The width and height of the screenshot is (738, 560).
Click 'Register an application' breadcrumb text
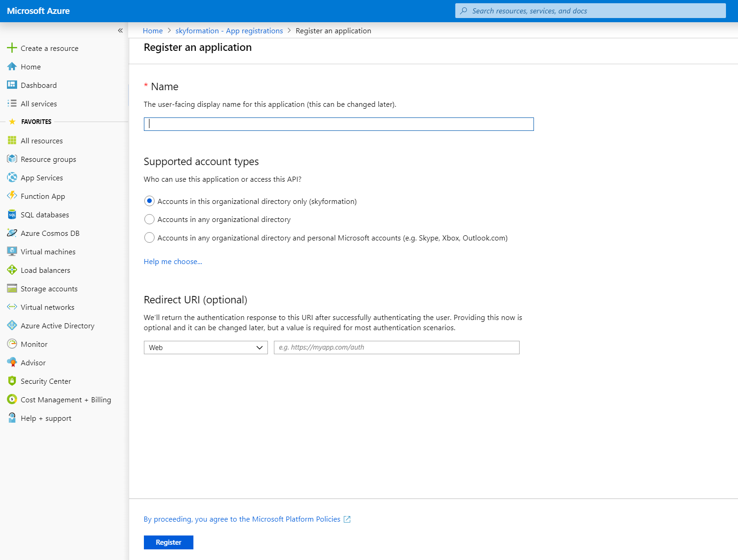333,31
